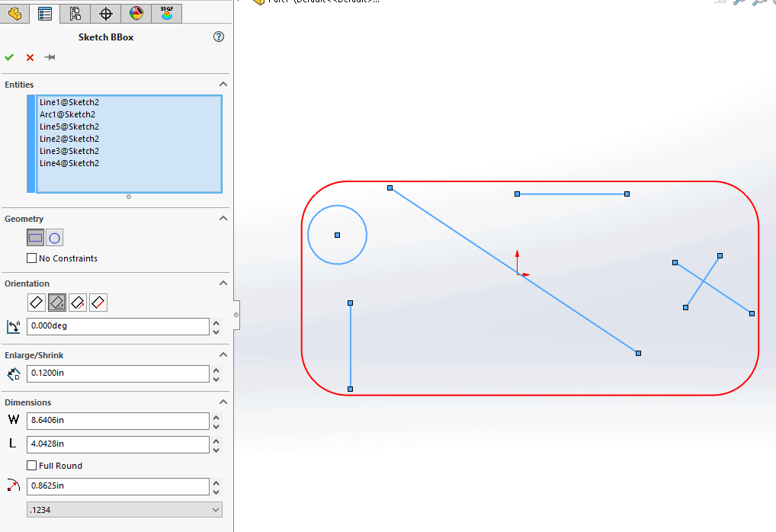Image resolution: width=776 pixels, height=532 pixels.
Task: Increase the angle value with up spinner
Action: (x=216, y=322)
